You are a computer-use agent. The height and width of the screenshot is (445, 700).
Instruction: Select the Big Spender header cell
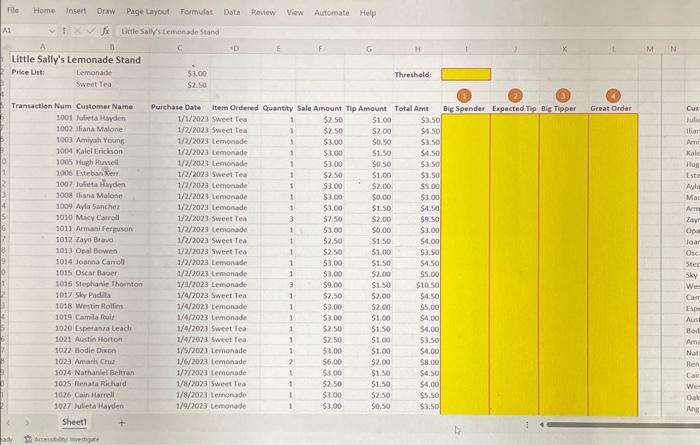pos(464,108)
